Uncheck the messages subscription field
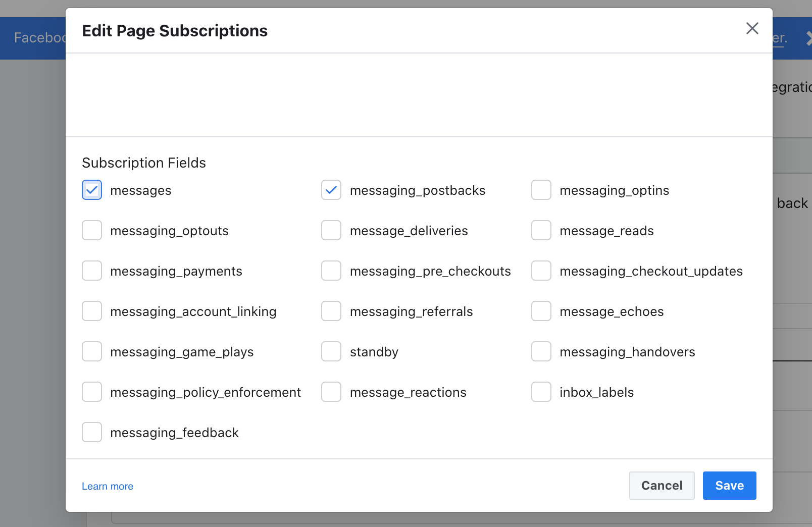Image resolution: width=812 pixels, height=527 pixels. click(92, 190)
